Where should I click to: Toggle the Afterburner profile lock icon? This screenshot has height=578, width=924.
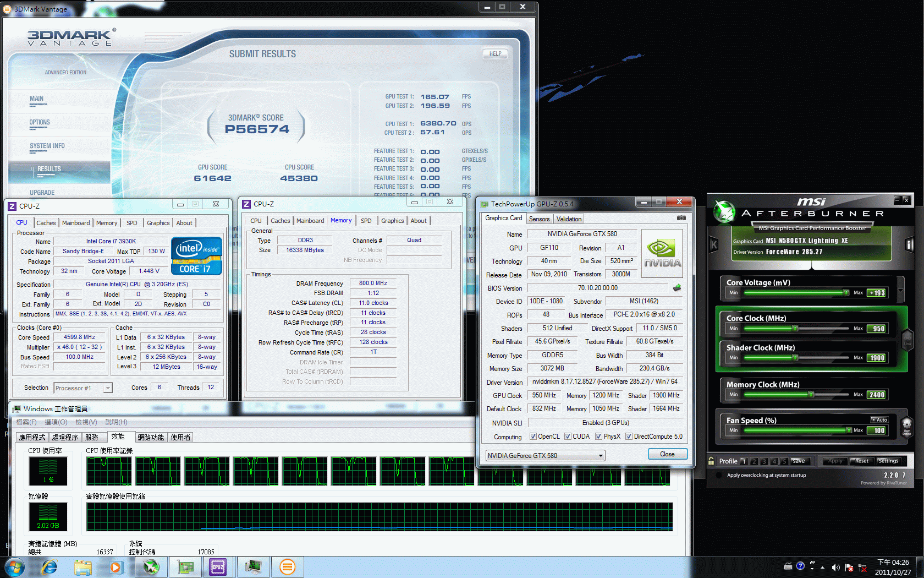[712, 461]
